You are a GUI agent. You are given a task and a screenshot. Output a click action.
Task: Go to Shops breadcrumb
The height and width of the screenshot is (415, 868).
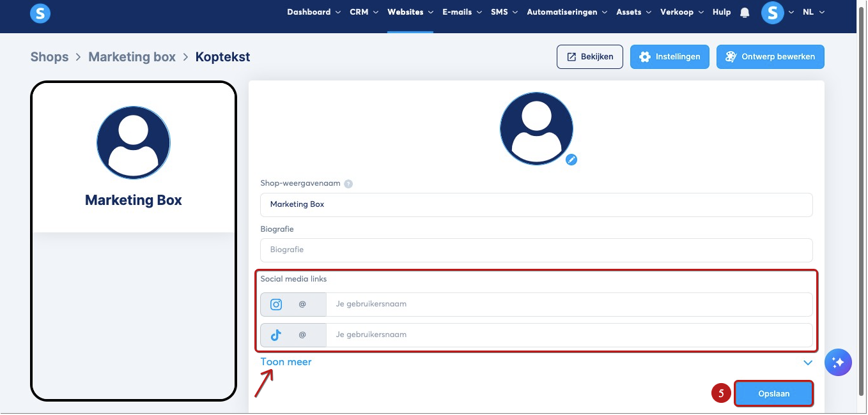[x=49, y=57]
